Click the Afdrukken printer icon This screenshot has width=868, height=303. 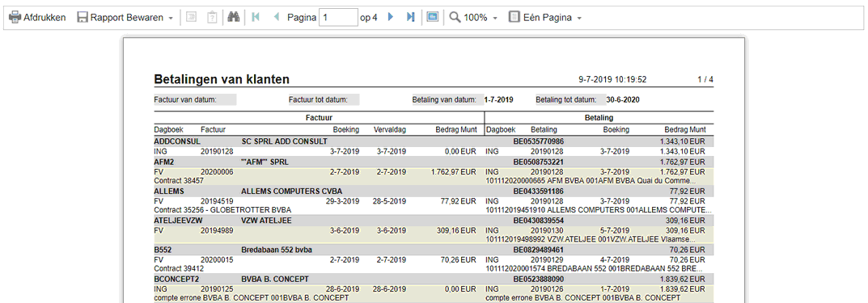click(x=15, y=18)
